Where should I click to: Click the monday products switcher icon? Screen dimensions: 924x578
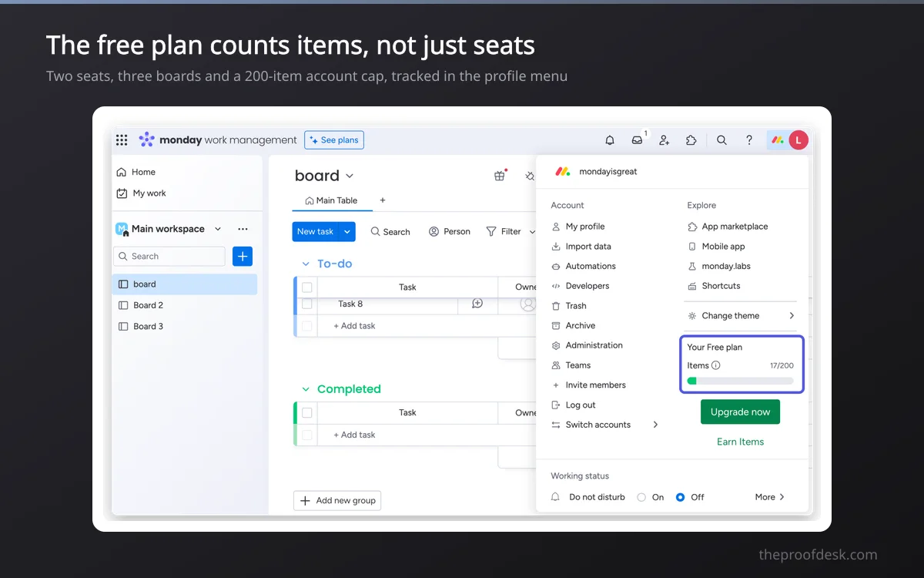(x=778, y=140)
